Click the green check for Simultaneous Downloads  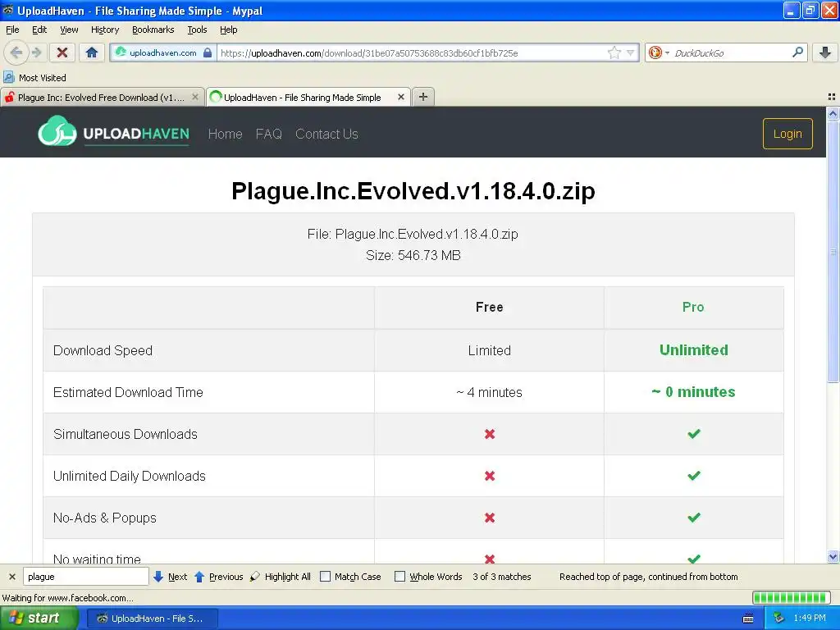693,433
